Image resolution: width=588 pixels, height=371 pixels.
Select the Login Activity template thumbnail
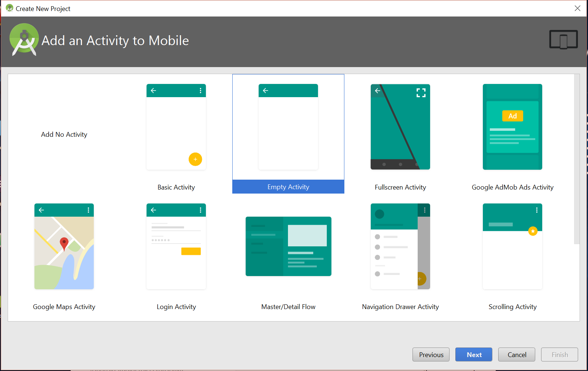point(176,246)
